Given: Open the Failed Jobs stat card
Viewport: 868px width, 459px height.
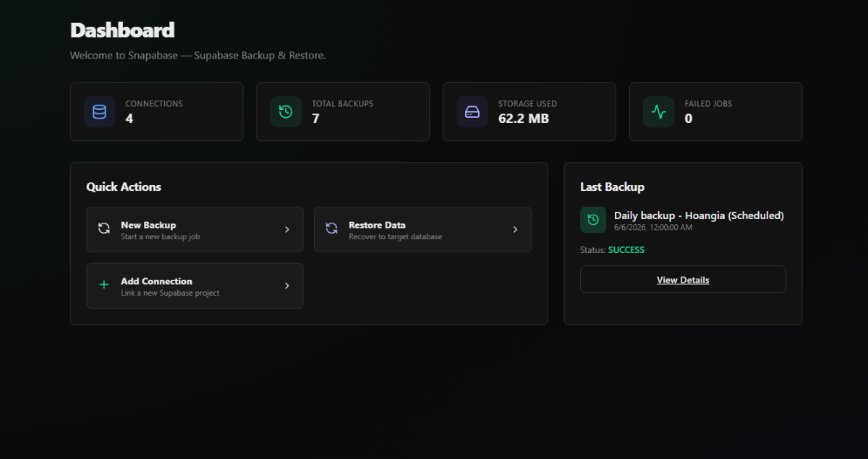Looking at the screenshot, I should (x=716, y=112).
